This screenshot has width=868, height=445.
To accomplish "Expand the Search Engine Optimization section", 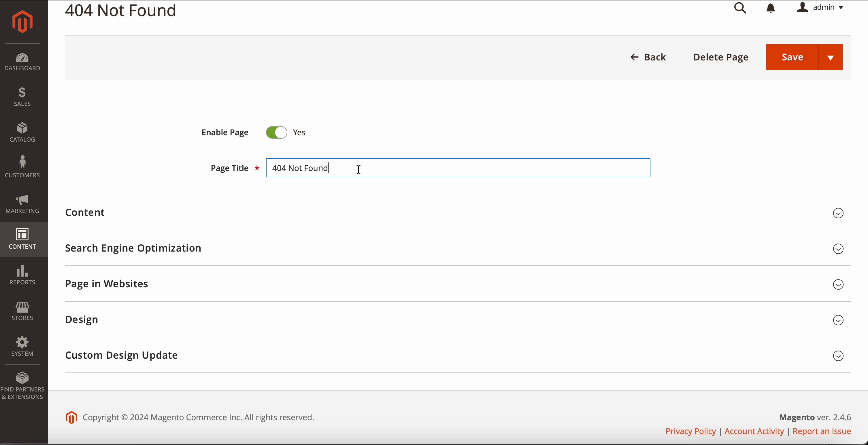I will pyautogui.click(x=838, y=249).
